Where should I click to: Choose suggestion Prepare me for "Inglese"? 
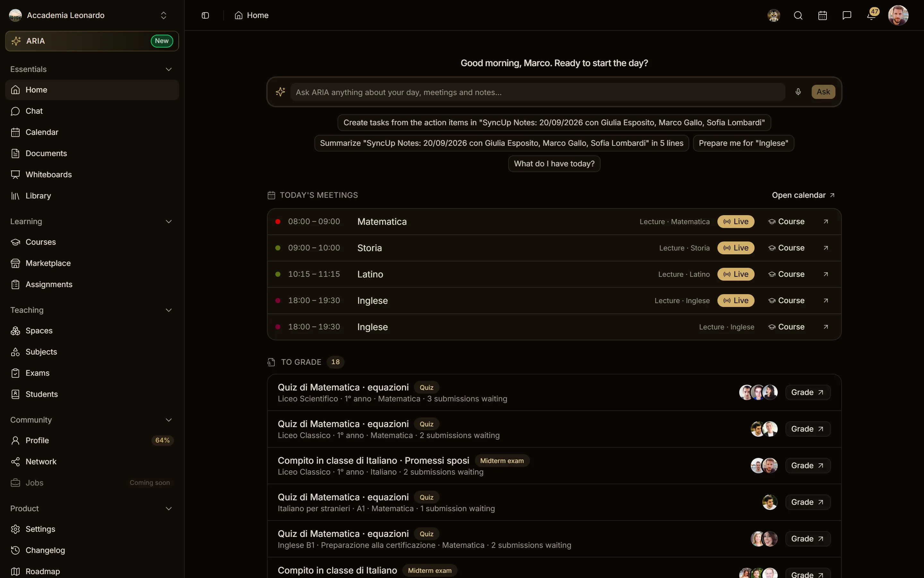click(743, 143)
